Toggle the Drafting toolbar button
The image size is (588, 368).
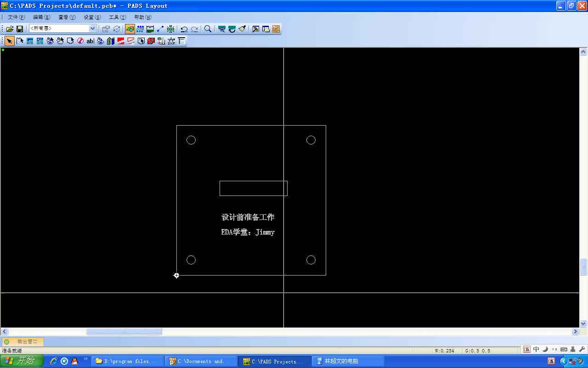pyautogui.click(x=130, y=29)
